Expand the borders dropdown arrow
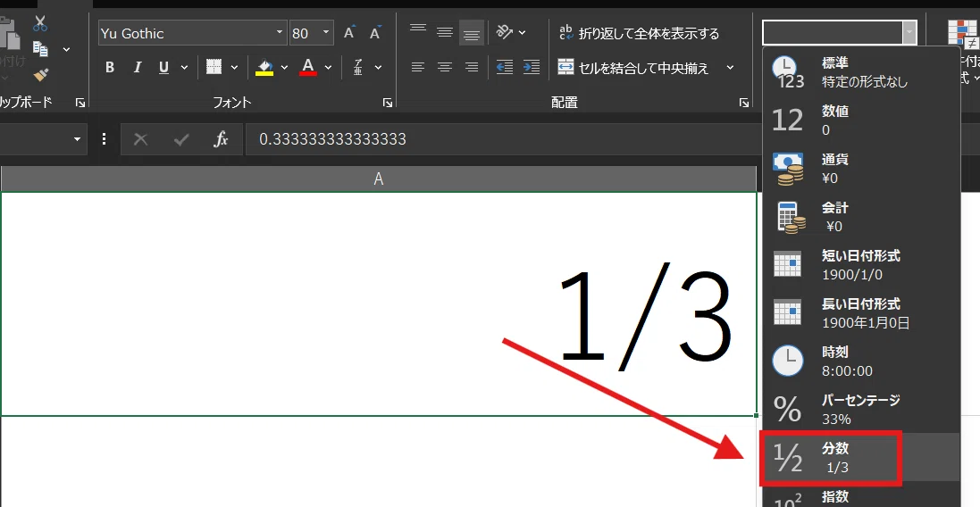 pos(234,68)
